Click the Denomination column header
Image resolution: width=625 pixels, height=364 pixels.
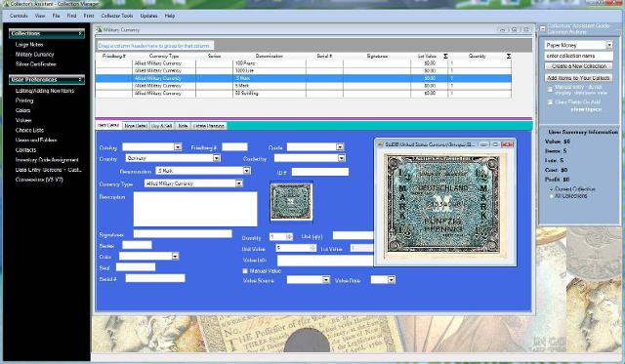point(270,57)
